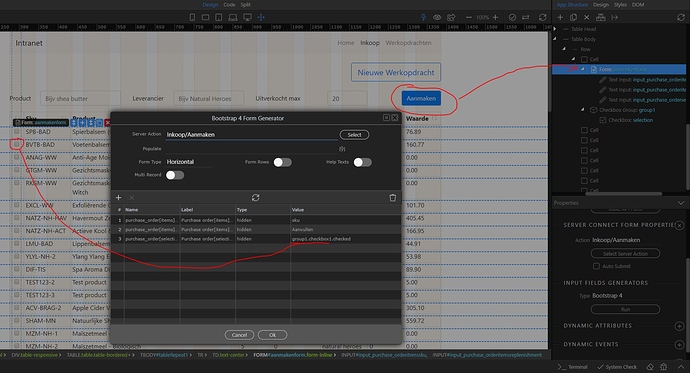Add Dynamic Attributes with plus icon

click(679, 326)
